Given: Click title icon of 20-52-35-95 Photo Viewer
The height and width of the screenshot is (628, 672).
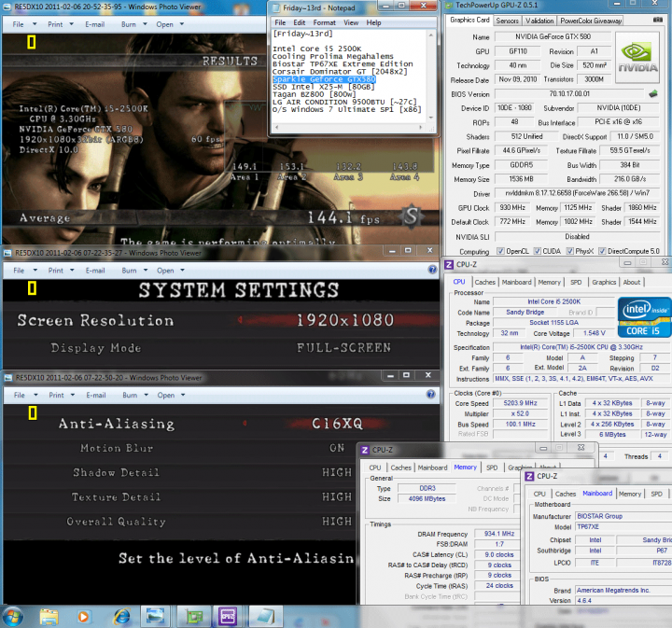Looking at the screenshot, I should point(7,7).
